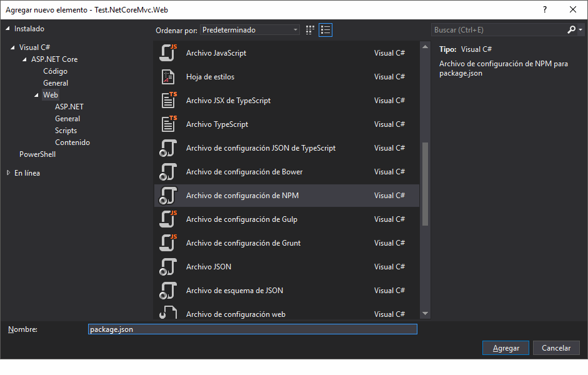Select the ASP.NET subcategory under Web

(69, 107)
